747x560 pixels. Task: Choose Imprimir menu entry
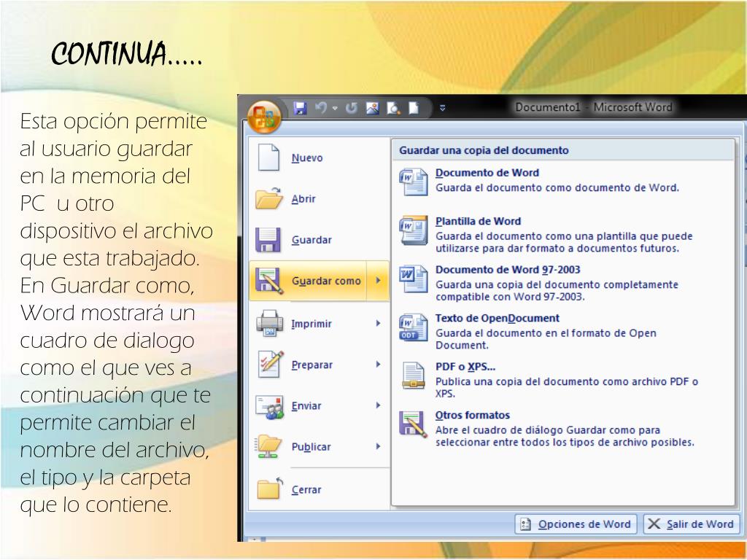(x=319, y=324)
